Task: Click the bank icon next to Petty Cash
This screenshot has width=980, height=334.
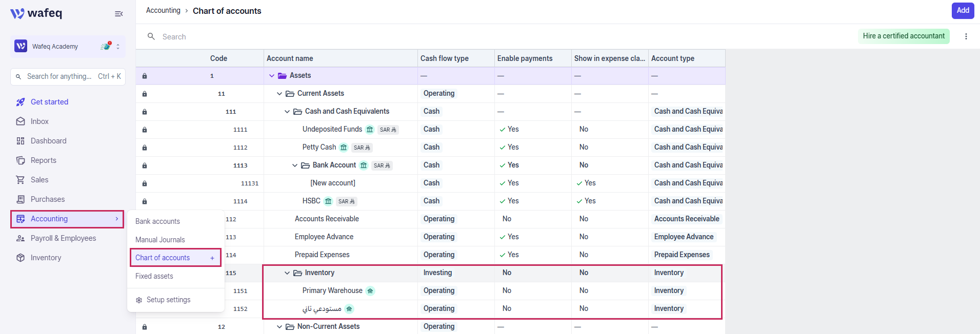Action: point(344,148)
